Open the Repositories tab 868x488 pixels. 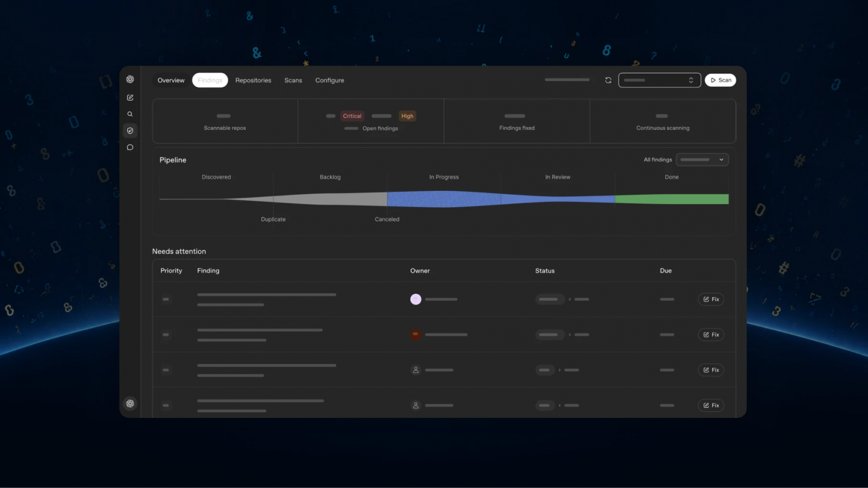coord(253,80)
